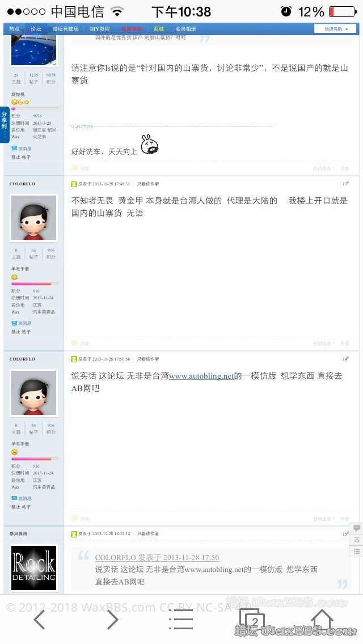Switch to the 论坛 tab
This screenshot has height=644, width=363.
[x=36, y=29]
